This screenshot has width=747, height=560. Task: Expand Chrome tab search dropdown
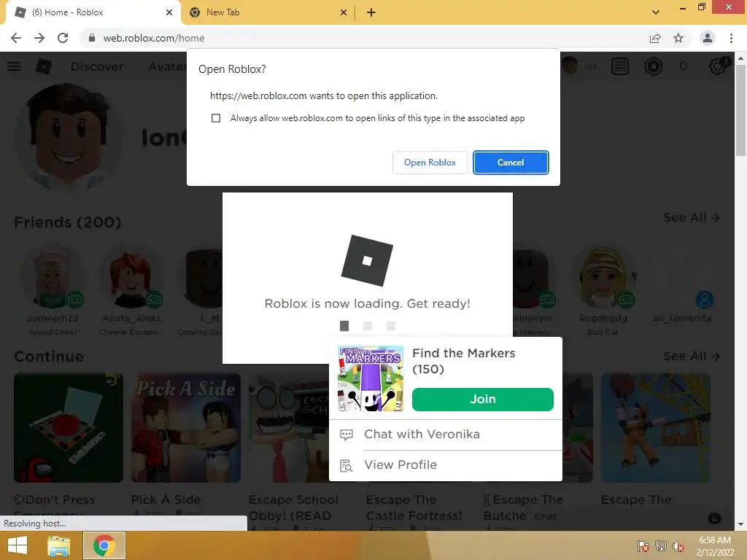(656, 12)
